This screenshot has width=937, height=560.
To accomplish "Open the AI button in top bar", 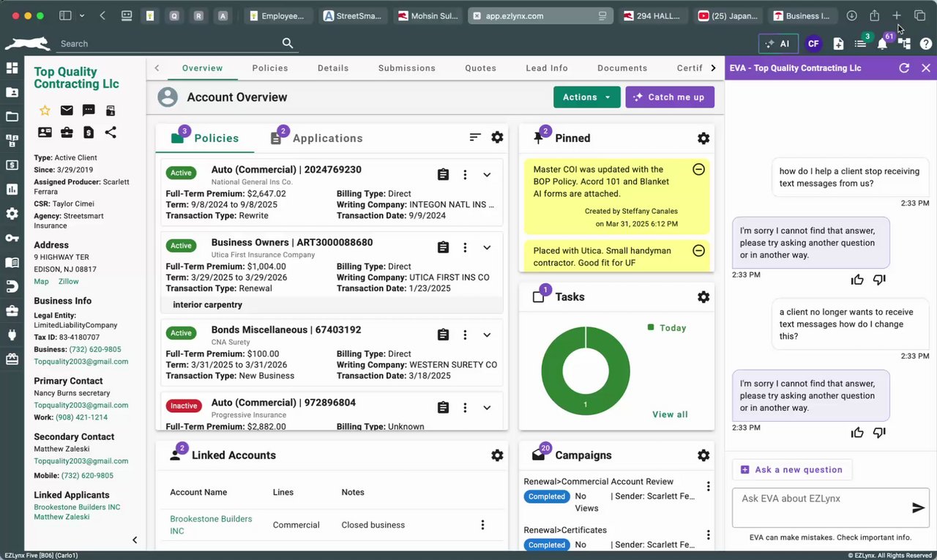I will point(778,44).
